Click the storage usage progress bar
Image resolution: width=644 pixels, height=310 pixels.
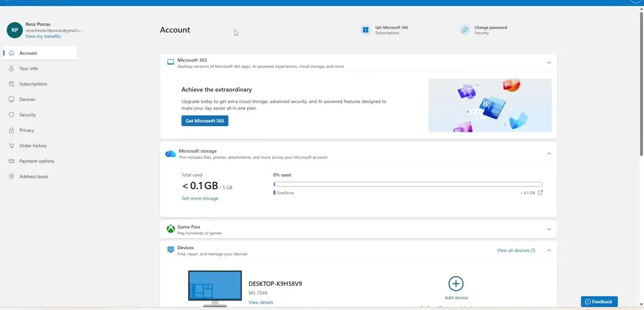408,184
